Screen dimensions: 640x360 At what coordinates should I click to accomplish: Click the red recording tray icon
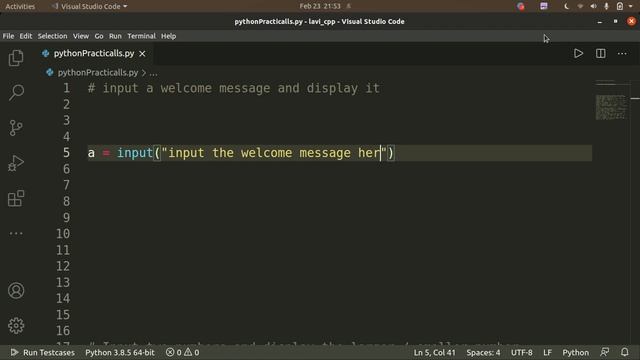tap(521, 6)
